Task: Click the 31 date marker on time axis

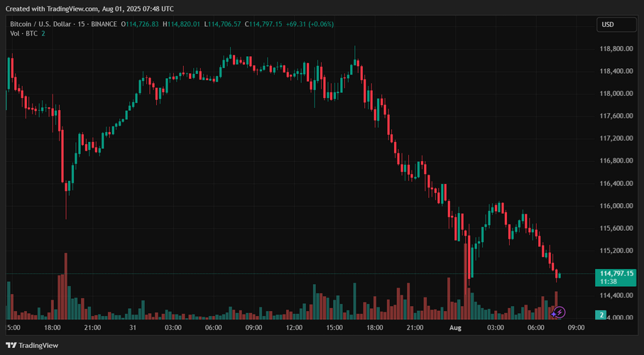Action: pyautogui.click(x=133, y=328)
